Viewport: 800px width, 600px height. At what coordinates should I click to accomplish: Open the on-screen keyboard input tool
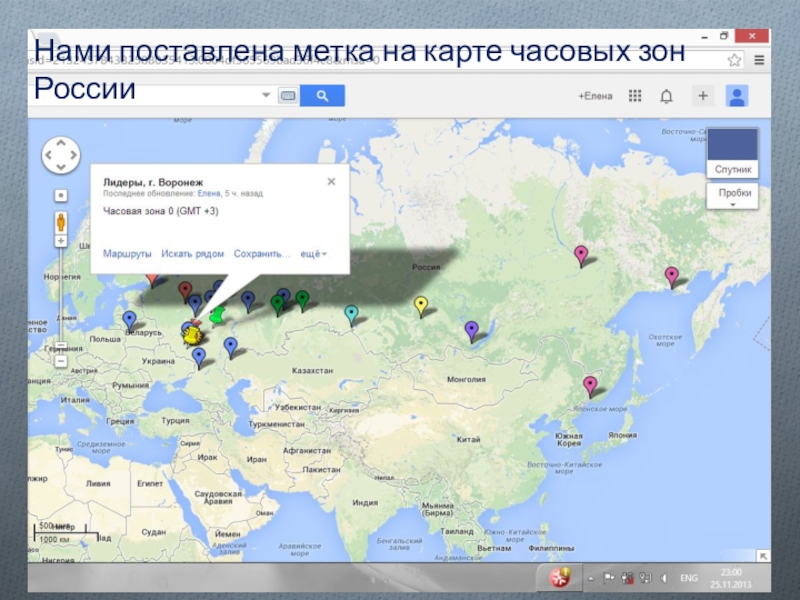pyautogui.click(x=288, y=95)
